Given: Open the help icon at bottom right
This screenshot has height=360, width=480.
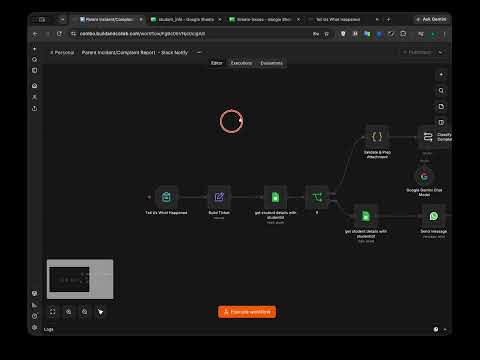Looking at the screenshot, I should click(436, 329).
